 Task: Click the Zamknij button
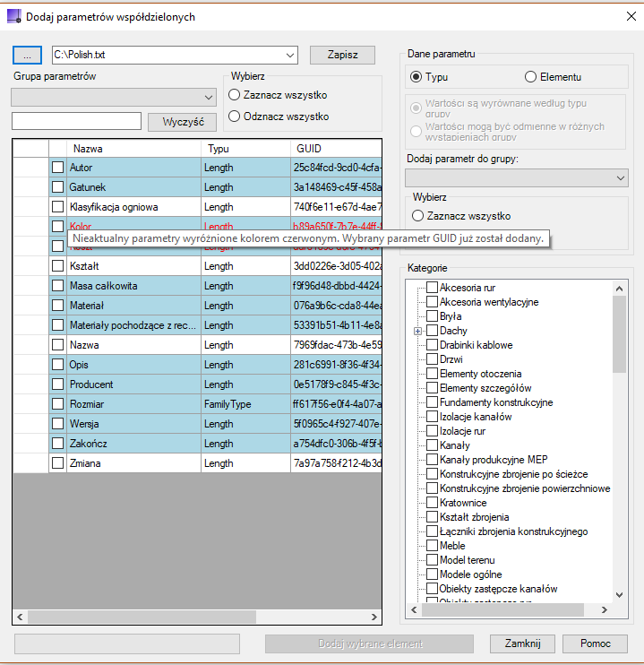[x=522, y=643]
